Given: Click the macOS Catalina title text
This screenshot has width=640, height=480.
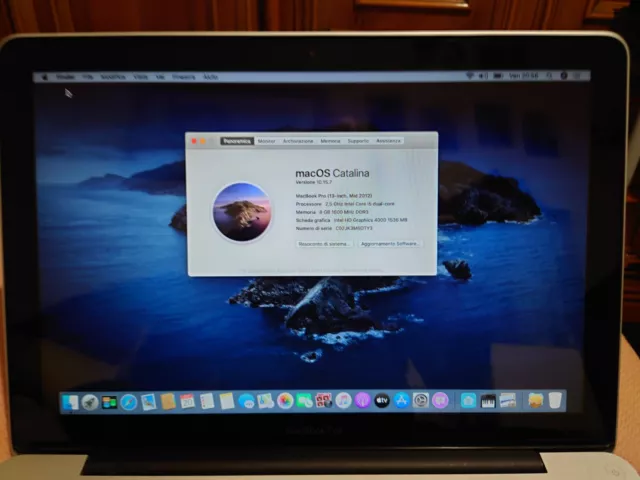Looking at the screenshot, I should tap(332, 173).
